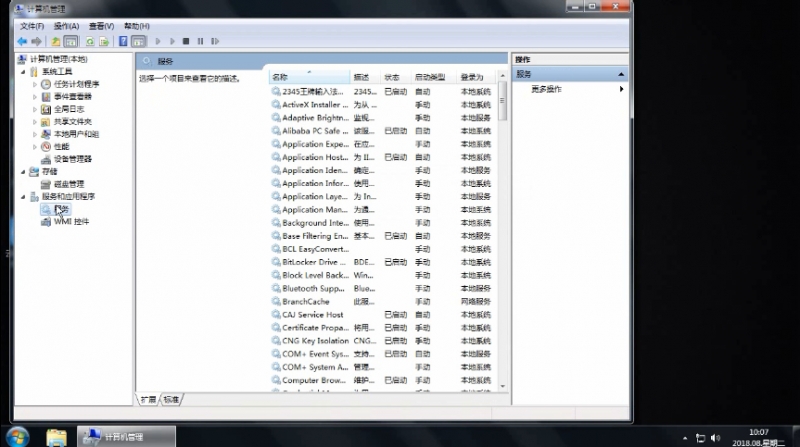
Task: Click gear icon beside BitLocker Drive
Action: click(x=276, y=262)
